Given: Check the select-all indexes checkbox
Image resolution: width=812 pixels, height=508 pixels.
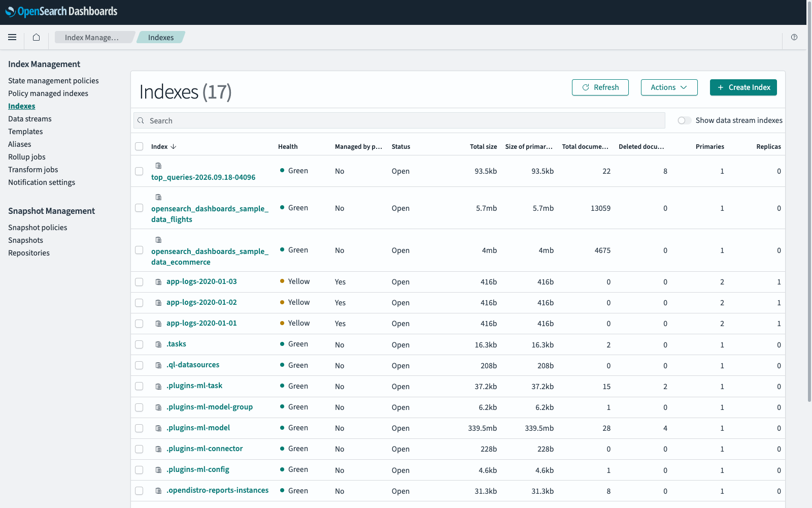Looking at the screenshot, I should 139,146.
